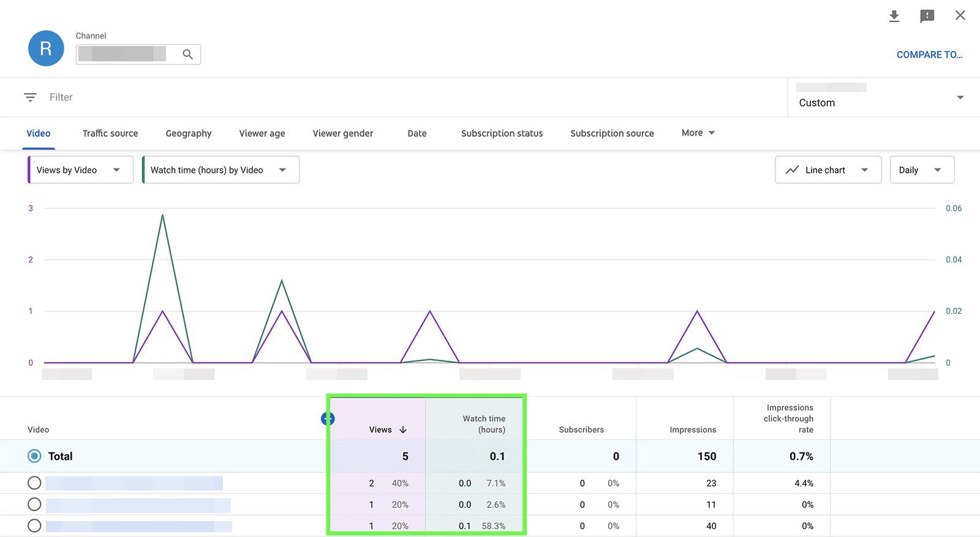The width and height of the screenshot is (980, 537).
Task: Click the Impressions column header
Action: [x=692, y=430]
